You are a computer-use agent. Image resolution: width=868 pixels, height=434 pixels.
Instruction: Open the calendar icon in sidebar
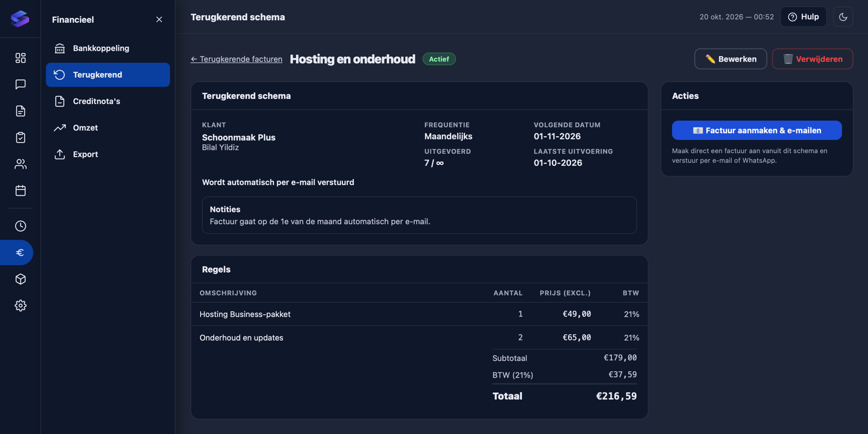coord(21,191)
